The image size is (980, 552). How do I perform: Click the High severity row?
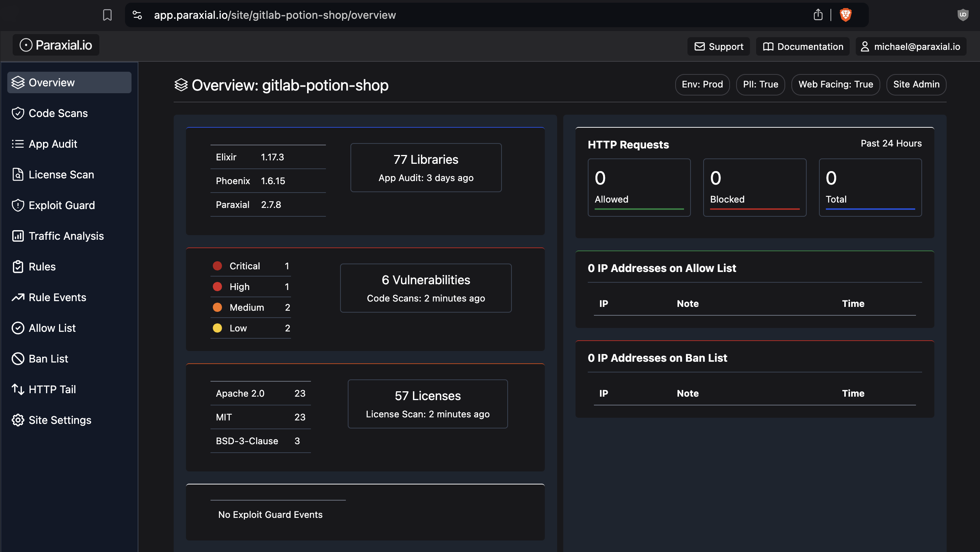(251, 287)
